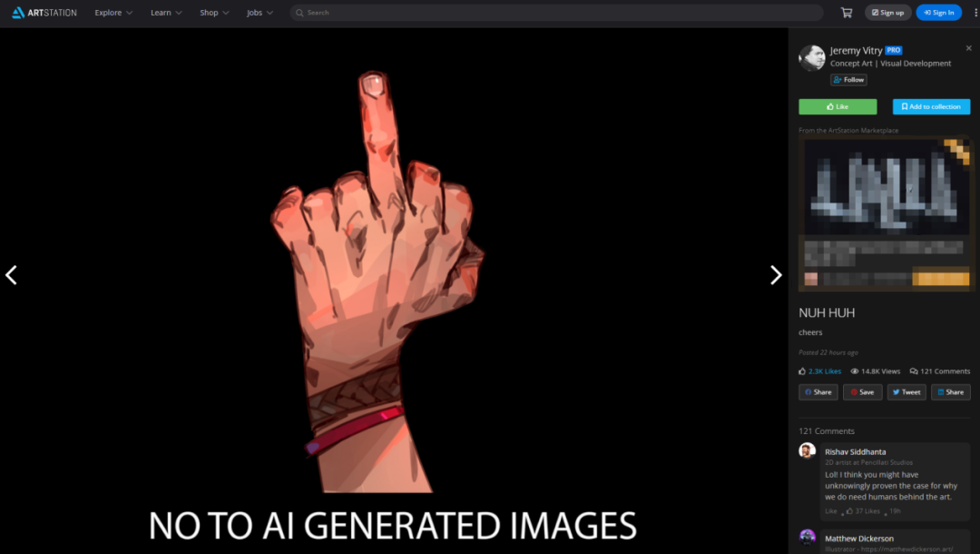
Task: Focus the Search input field
Action: [556, 13]
